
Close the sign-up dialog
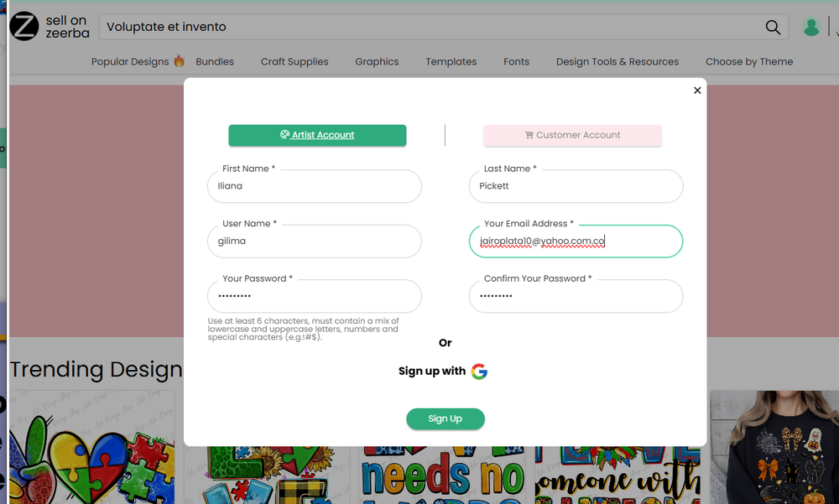pos(697,91)
